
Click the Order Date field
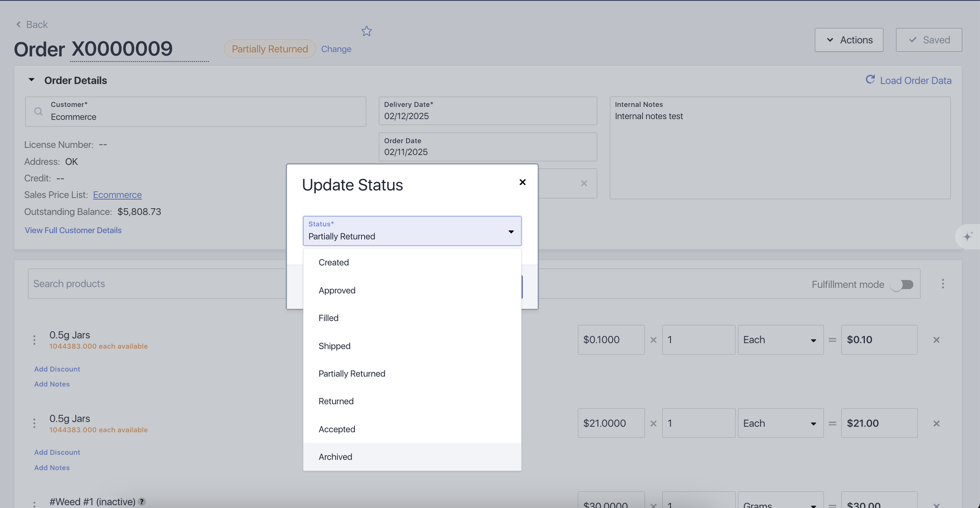tap(488, 147)
